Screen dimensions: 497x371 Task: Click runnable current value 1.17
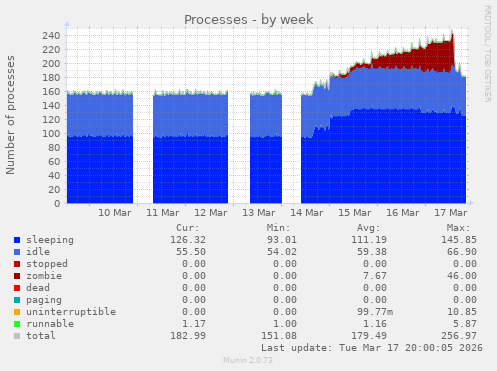tap(194, 324)
